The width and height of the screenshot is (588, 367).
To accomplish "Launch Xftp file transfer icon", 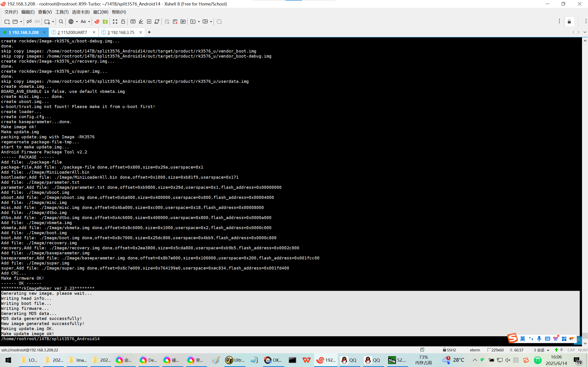I will tap(105, 22).
